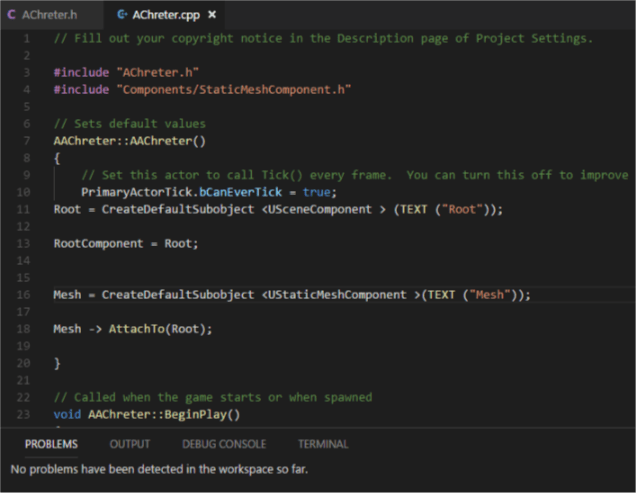
Task: Show the OUTPUT panel
Action: [x=130, y=444]
